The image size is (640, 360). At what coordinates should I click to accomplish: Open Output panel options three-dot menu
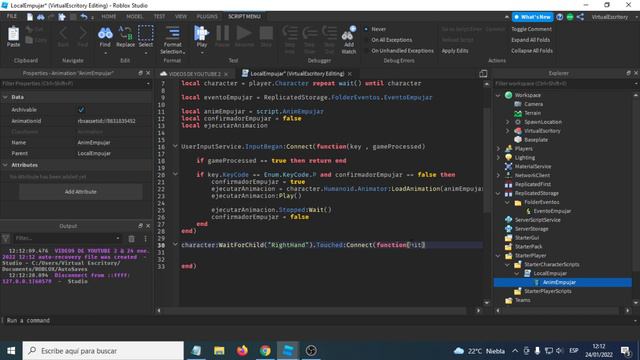(145, 238)
